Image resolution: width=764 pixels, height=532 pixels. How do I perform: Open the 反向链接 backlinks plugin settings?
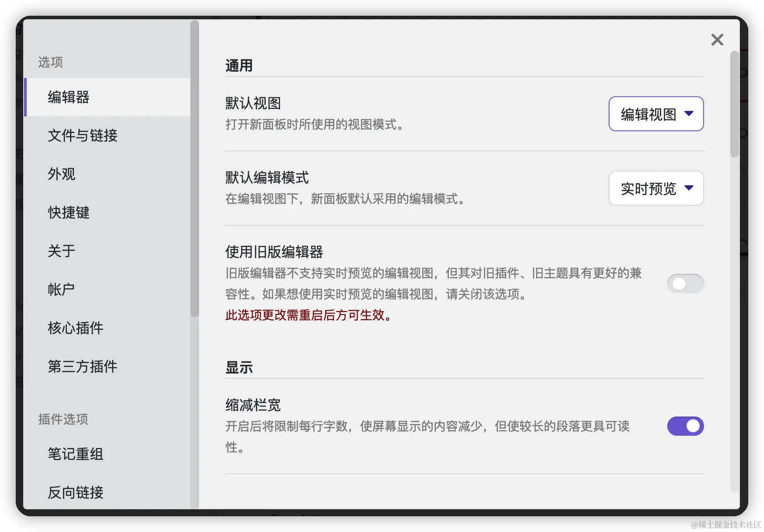click(x=75, y=493)
